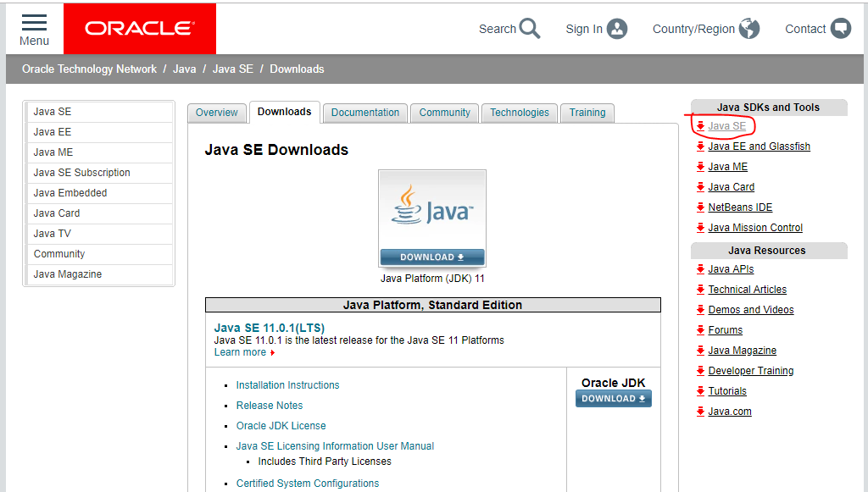Click red arrow icon beside Demos and Videos

click(x=700, y=310)
